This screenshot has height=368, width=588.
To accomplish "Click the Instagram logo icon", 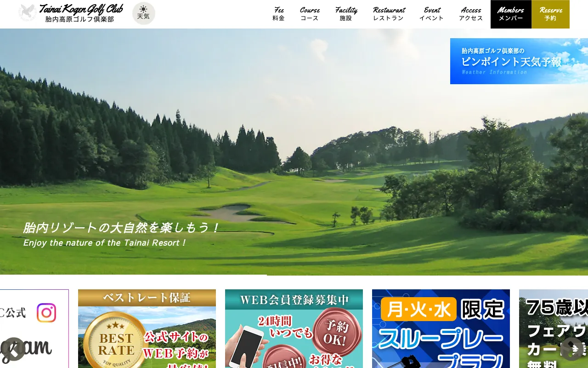I will click(x=46, y=313).
